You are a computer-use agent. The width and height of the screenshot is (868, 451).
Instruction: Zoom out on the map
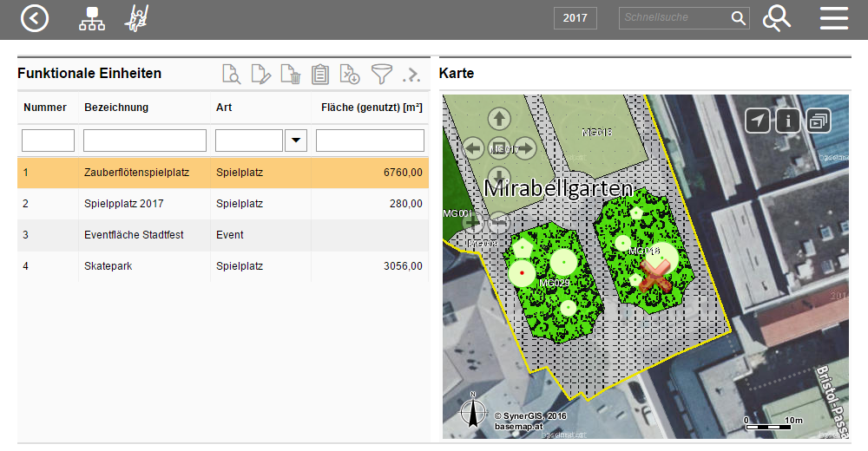point(499,222)
